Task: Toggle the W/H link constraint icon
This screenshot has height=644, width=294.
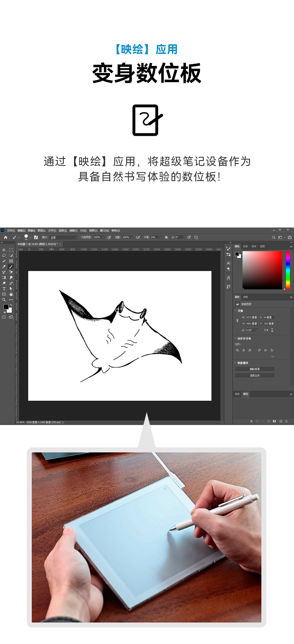Action: point(238,321)
